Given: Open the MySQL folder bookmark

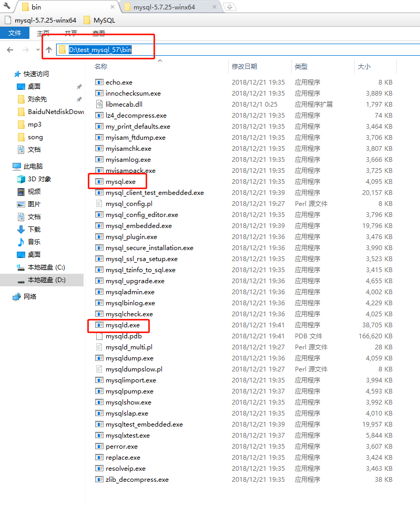Looking at the screenshot, I should tap(99, 20).
